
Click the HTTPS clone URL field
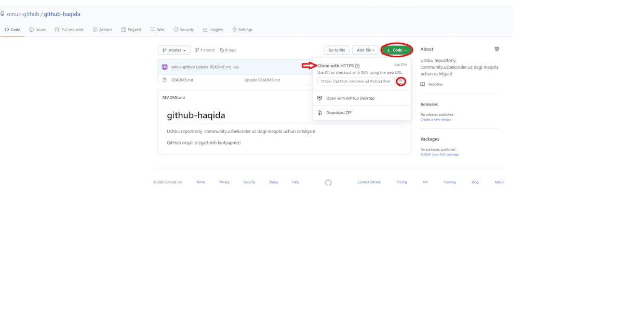coord(356,82)
